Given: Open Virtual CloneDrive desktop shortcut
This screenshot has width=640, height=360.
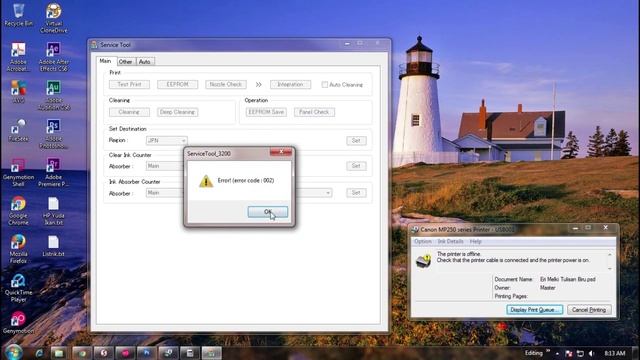Looking at the screenshot, I should [x=53, y=18].
